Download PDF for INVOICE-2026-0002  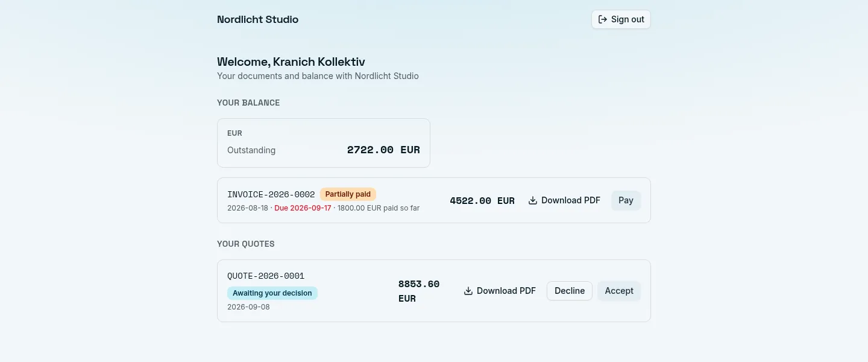(564, 200)
